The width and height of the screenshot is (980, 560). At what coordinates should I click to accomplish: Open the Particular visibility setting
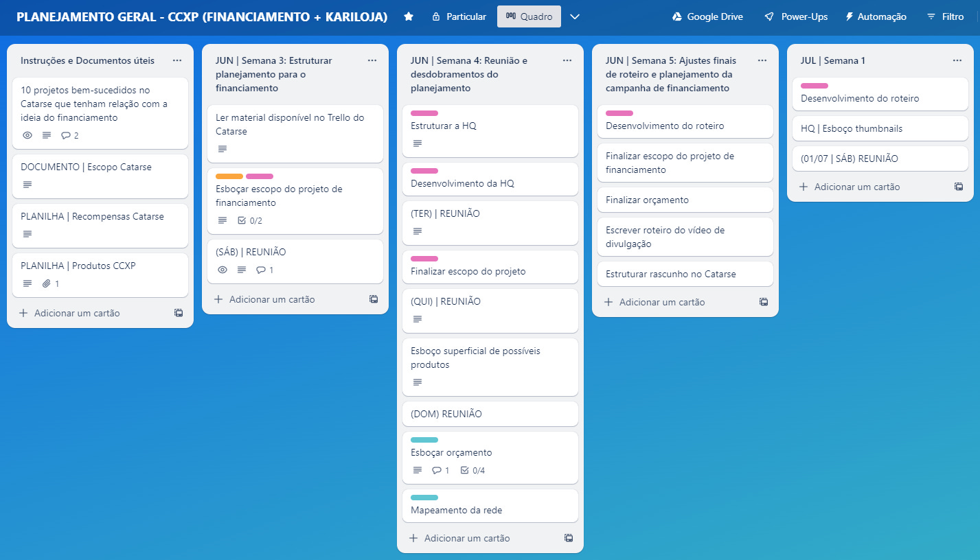pos(459,16)
